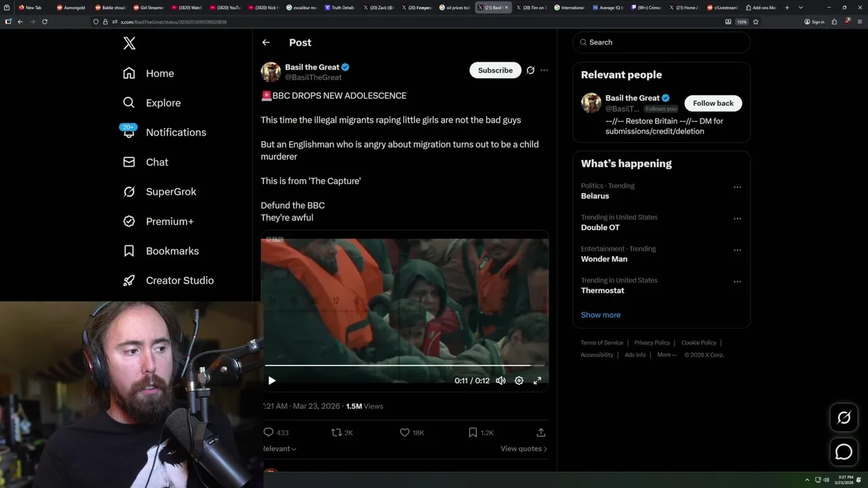The image size is (868, 488).
Task: Focus the Search box
Action: tap(661, 42)
